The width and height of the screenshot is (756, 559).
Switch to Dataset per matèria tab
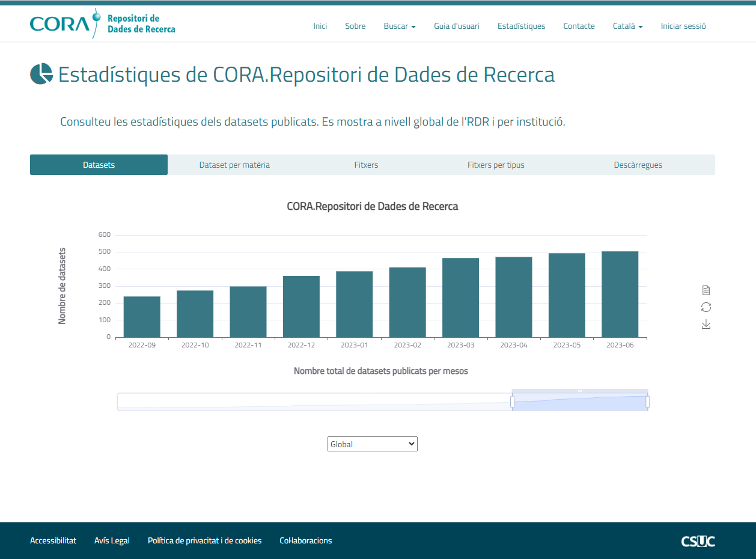[x=234, y=165]
